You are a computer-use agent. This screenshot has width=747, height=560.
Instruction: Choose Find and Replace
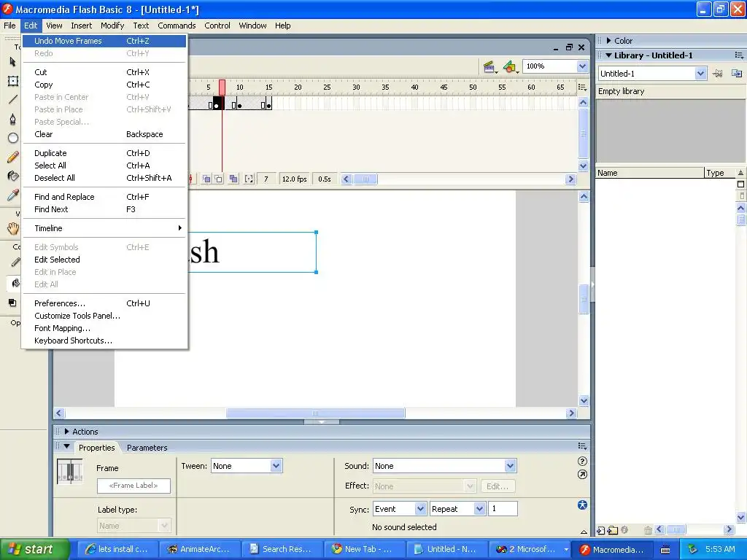pyautogui.click(x=104, y=197)
